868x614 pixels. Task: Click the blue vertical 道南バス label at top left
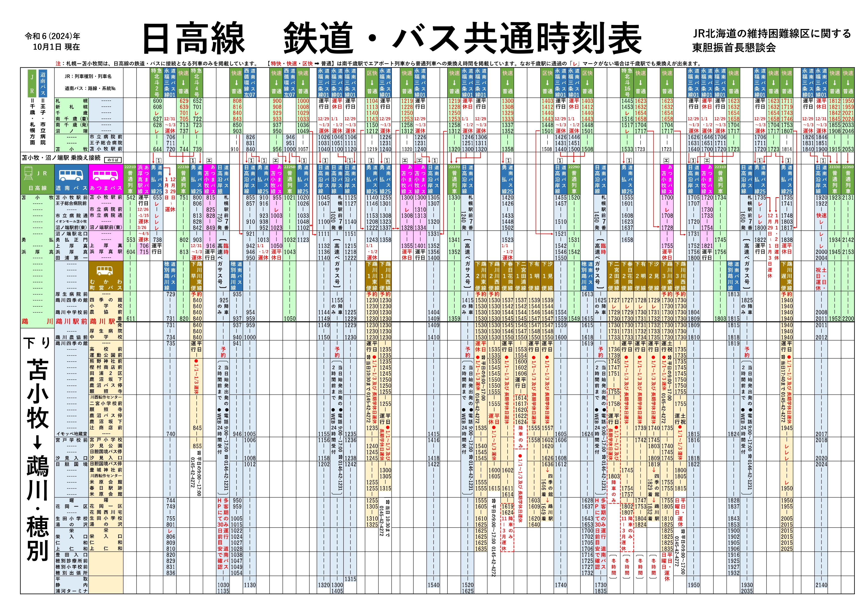[x=43, y=83]
